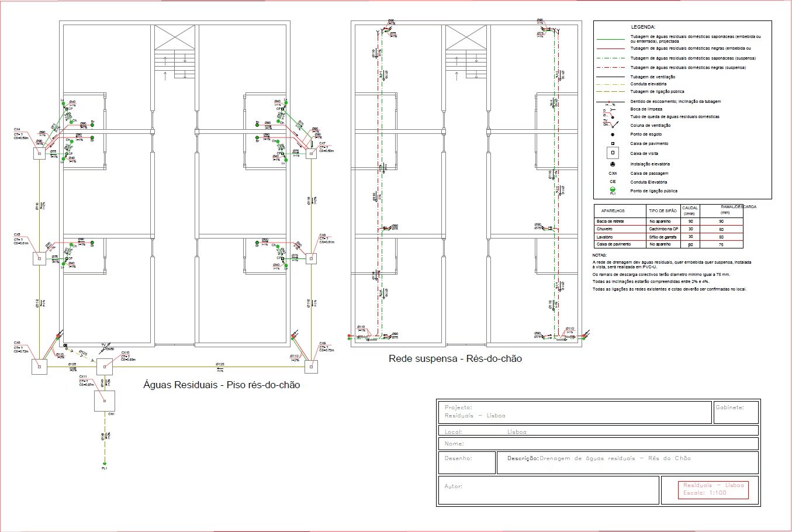Viewport: 792px width, 532px height.
Task: Click the Caixa de visita square symbol
Action: (x=612, y=153)
